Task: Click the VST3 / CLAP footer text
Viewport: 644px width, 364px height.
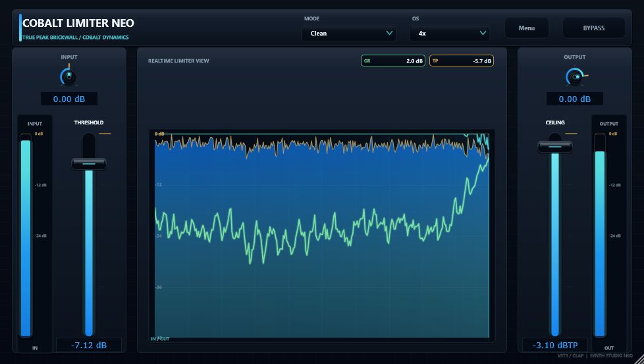Action: coord(570,356)
